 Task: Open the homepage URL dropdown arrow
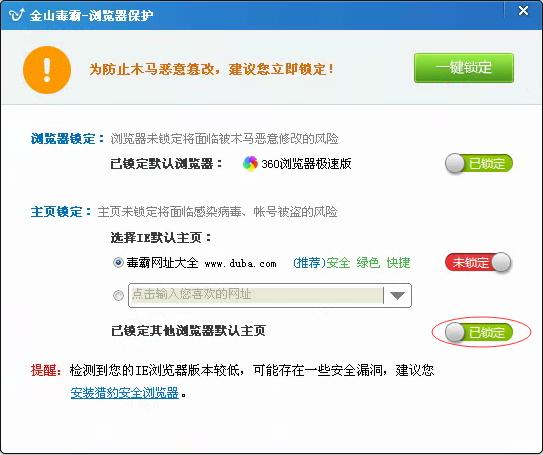click(397, 295)
